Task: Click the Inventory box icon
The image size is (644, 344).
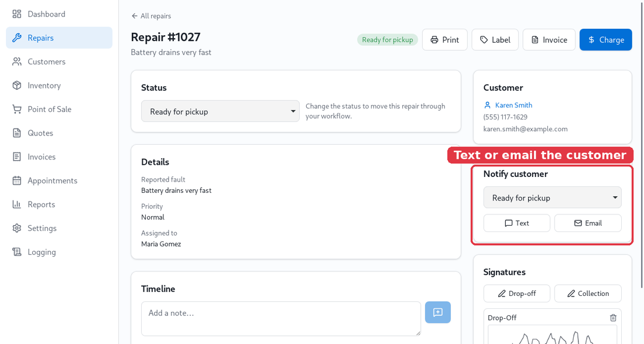Action: point(17,86)
